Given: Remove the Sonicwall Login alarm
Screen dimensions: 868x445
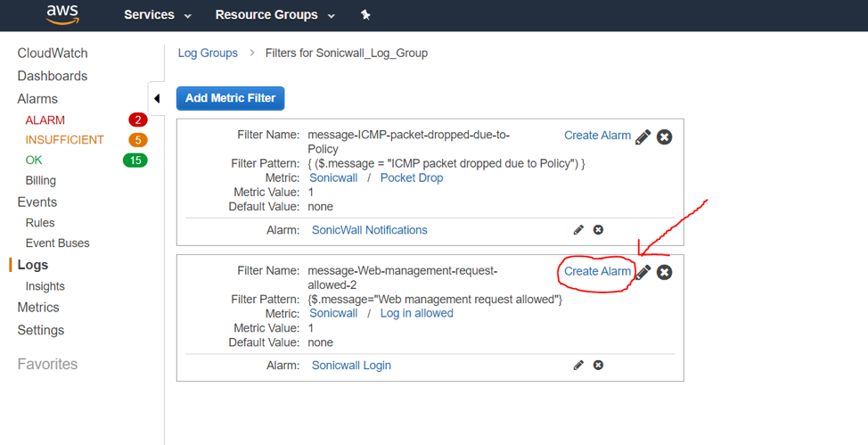Looking at the screenshot, I should click(x=598, y=366).
